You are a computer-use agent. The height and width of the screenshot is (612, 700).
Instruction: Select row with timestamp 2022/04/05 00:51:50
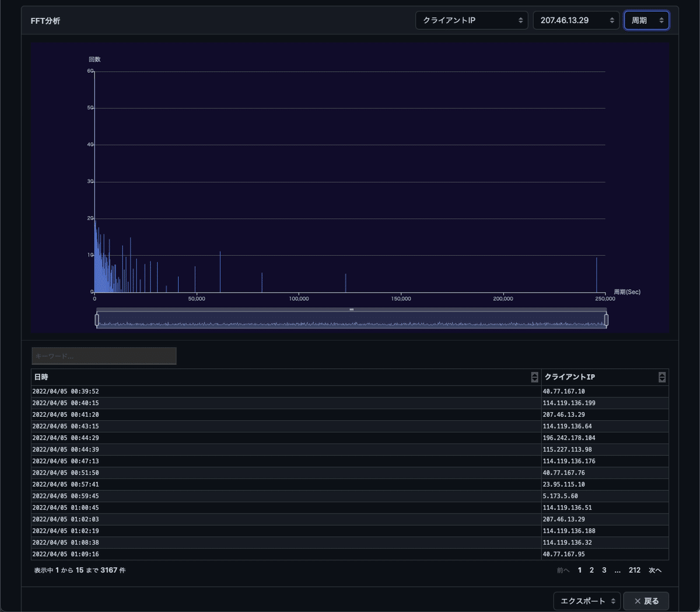click(350, 473)
